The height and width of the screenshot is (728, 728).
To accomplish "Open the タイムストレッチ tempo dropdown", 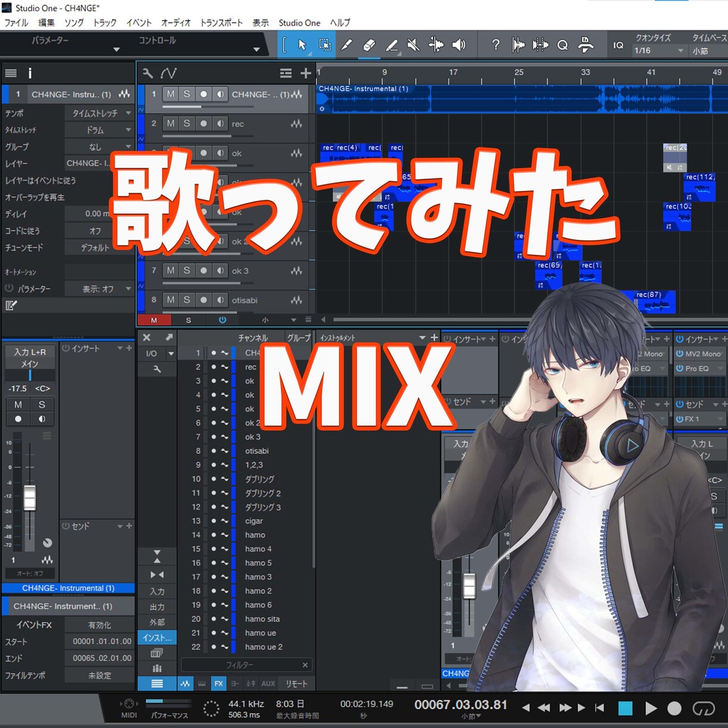I will [99, 113].
